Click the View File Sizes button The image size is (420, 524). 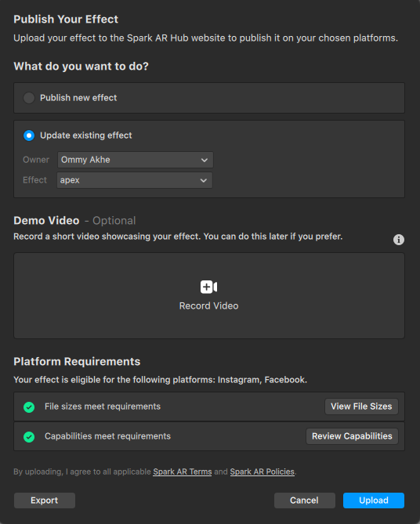361,407
